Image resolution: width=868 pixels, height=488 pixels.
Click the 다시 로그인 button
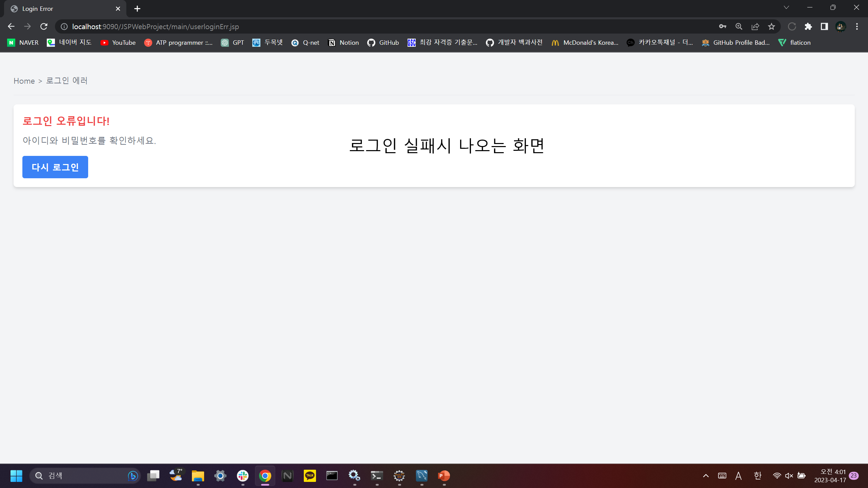pos(55,167)
